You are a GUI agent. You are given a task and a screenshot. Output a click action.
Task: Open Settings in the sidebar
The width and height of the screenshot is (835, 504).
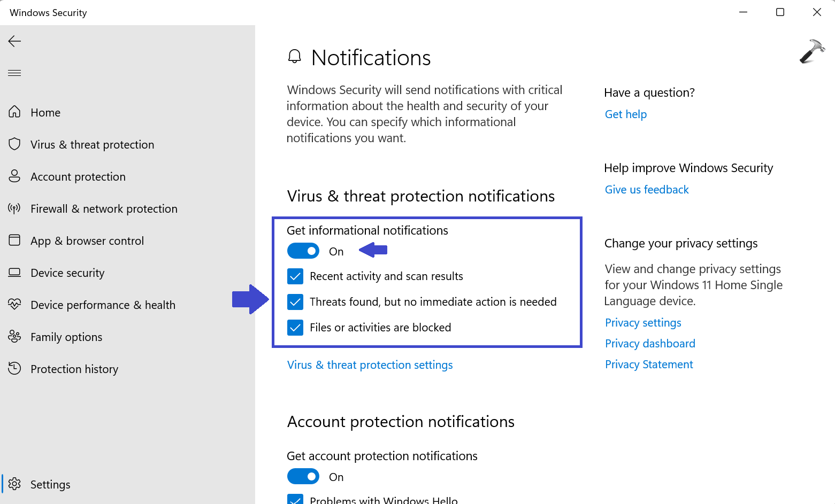pos(50,484)
